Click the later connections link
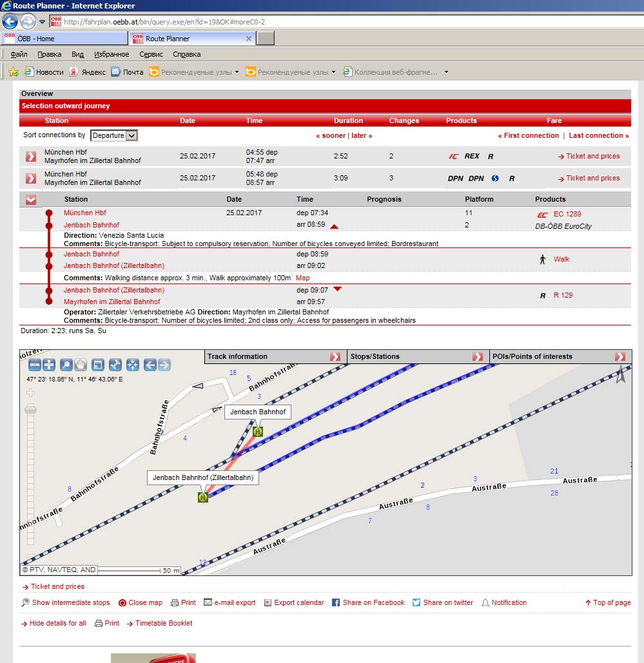The width and height of the screenshot is (644, 663). click(x=362, y=135)
